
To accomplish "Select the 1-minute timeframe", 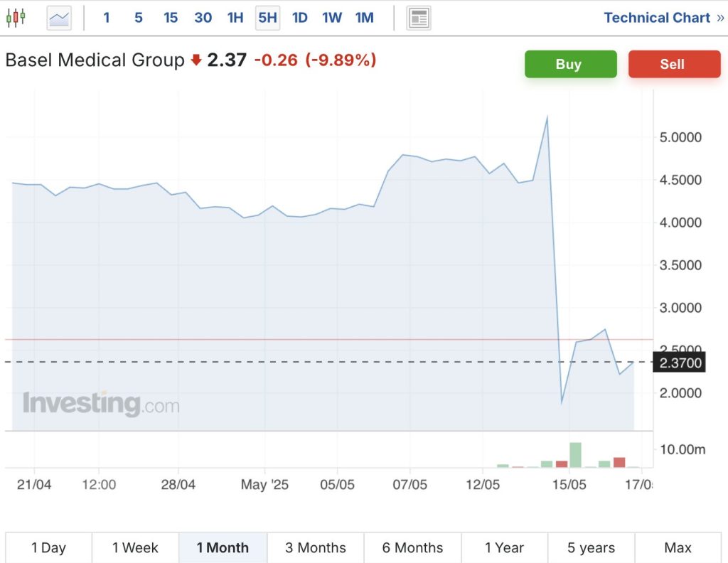I will (x=106, y=17).
